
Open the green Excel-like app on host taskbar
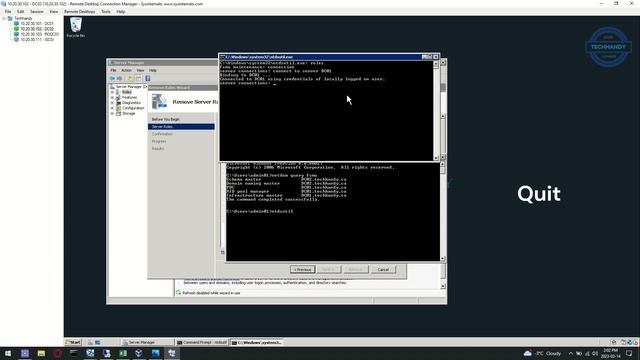pyautogui.click(x=122, y=353)
